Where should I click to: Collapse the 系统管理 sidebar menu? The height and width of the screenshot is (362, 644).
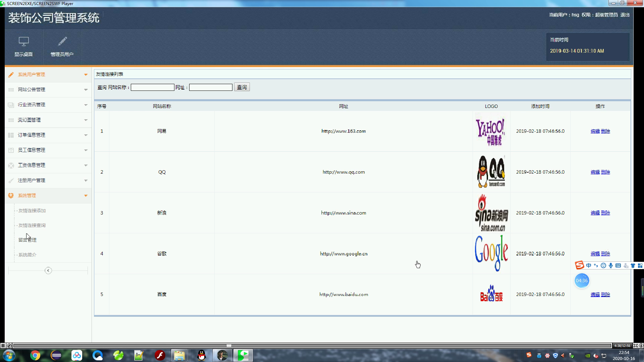click(48, 195)
